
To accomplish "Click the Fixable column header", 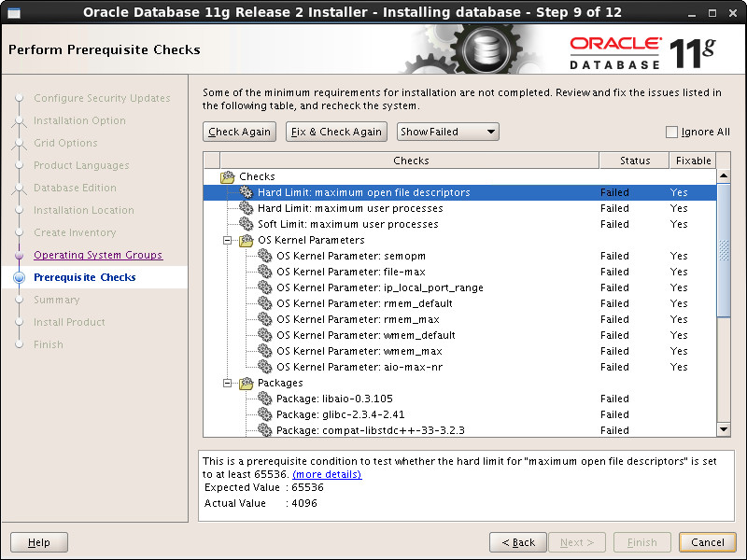I will pos(693,161).
